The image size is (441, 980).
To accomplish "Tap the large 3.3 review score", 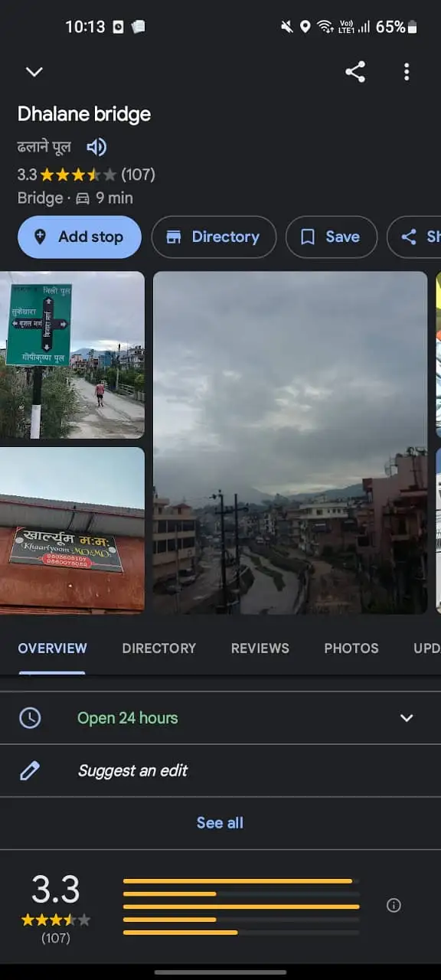I will pyautogui.click(x=55, y=890).
